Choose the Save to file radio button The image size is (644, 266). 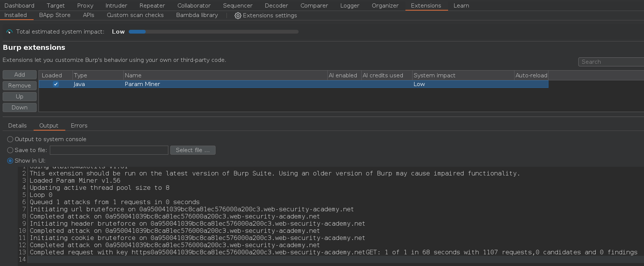(10, 150)
